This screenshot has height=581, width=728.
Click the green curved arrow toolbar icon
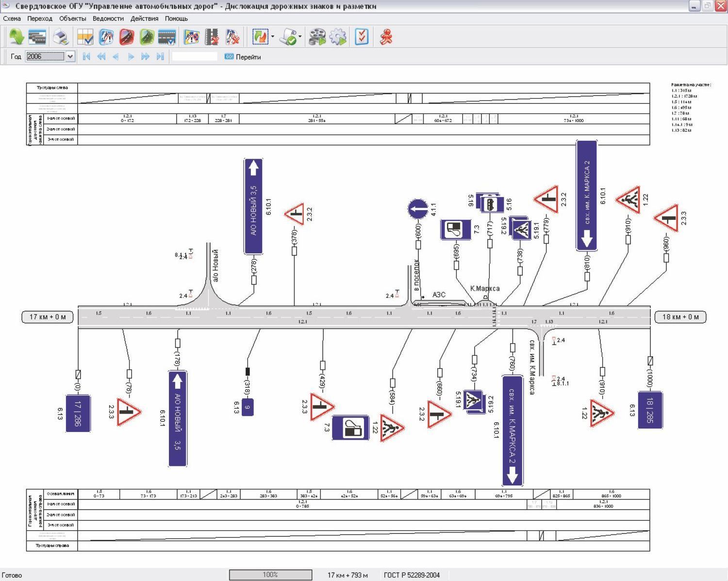[17, 37]
